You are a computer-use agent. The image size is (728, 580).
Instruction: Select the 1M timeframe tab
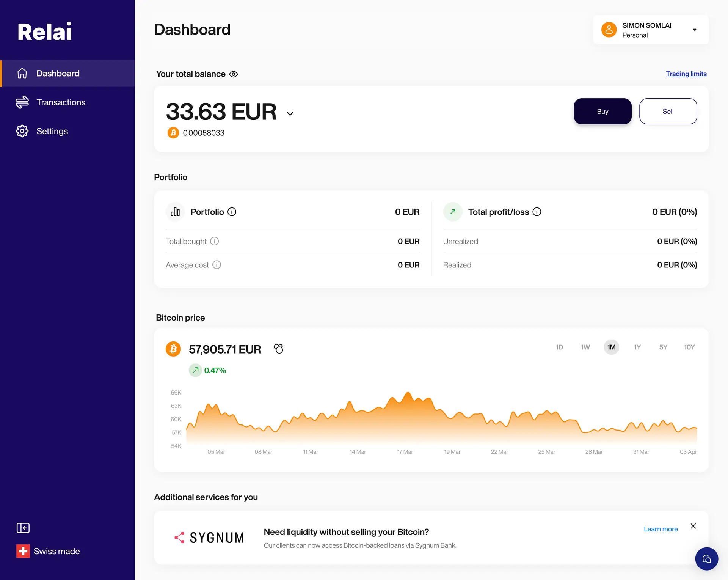(x=611, y=347)
